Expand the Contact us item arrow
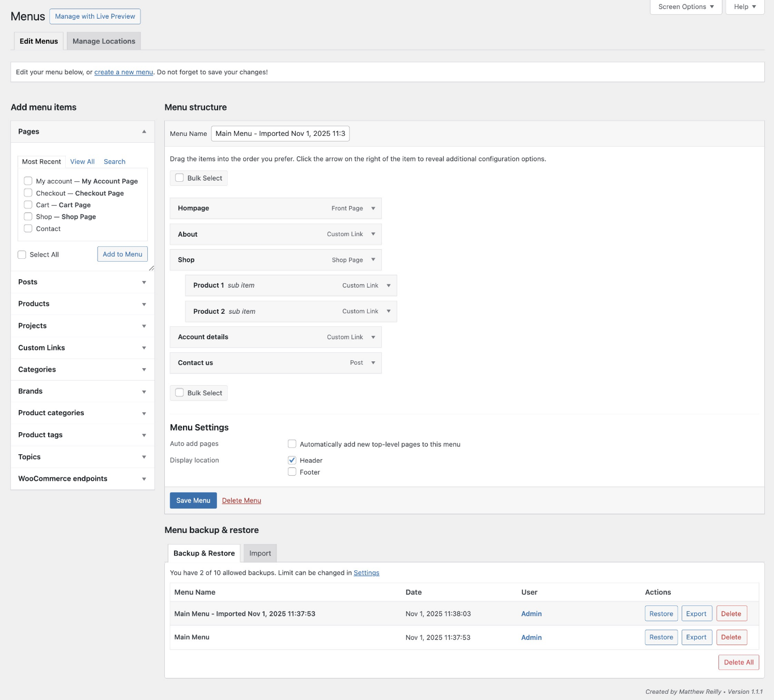774x700 pixels. click(x=373, y=362)
